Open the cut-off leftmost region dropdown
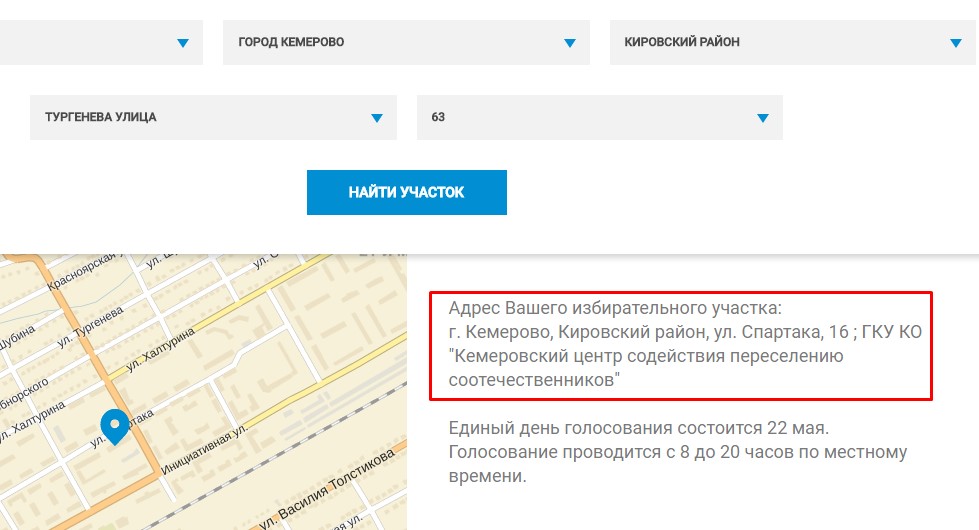The height and width of the screenshot is (530, 979). tap(101, 42)
